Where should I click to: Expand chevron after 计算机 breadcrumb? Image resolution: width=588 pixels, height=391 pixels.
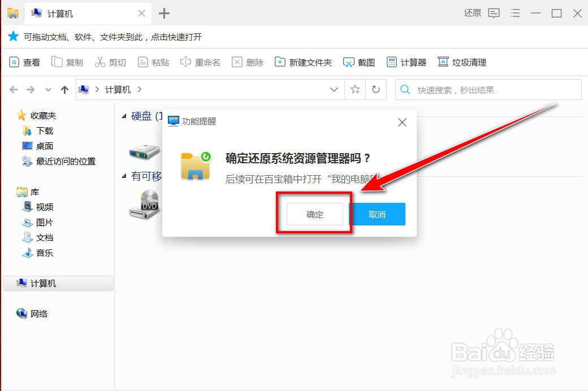140,90
